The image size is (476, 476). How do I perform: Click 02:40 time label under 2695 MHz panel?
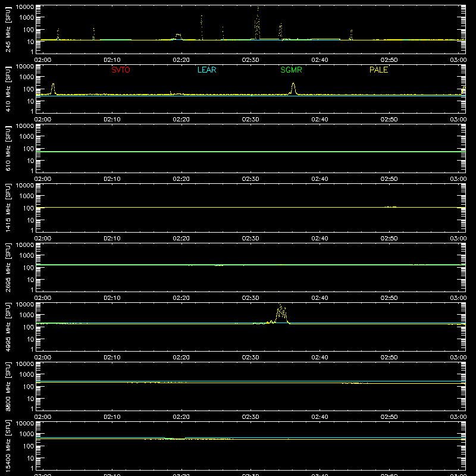320,298
